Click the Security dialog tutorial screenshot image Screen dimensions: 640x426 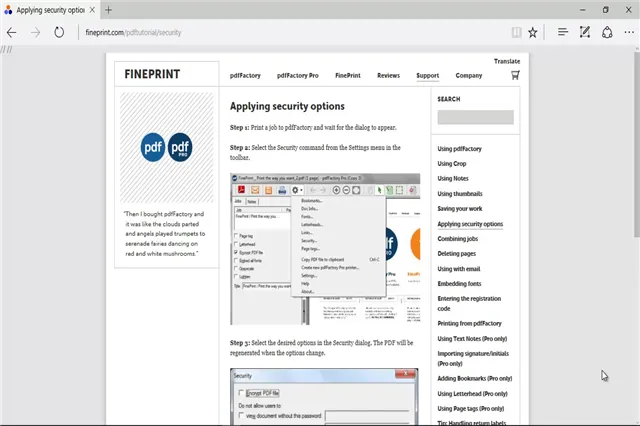pos(324,397)
